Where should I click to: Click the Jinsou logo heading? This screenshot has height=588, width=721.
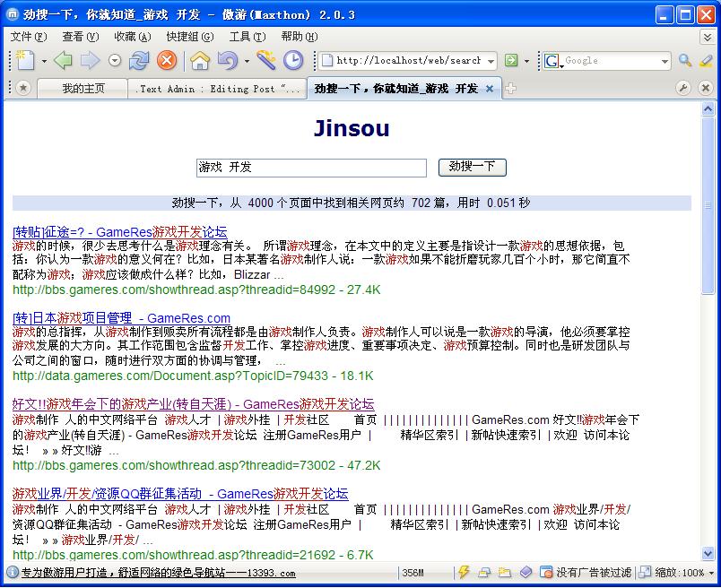pos(352,128)
